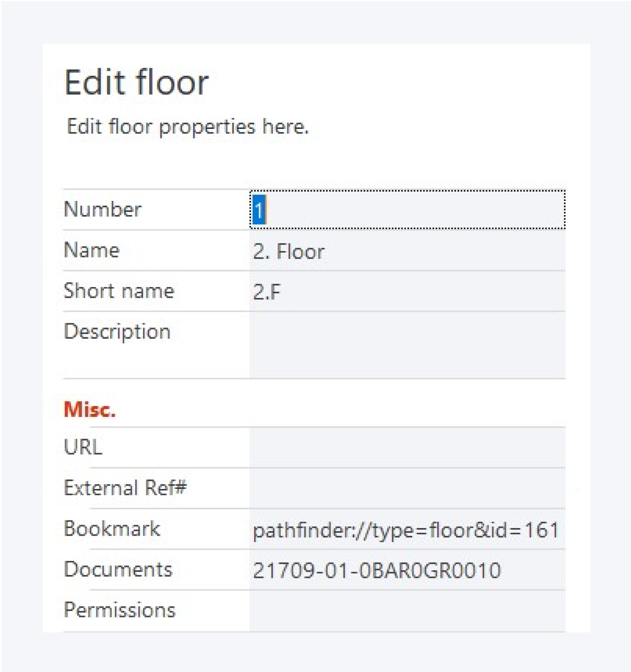Image resolution: width=631 pixels, height=672 pixels.
Task: Click the Edit floor heading
Action: pyautogui.click(x=136, y=82)
